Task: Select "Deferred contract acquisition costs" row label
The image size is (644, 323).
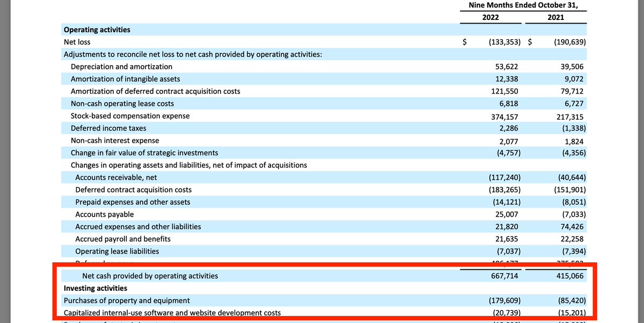Action: (134, 190)
